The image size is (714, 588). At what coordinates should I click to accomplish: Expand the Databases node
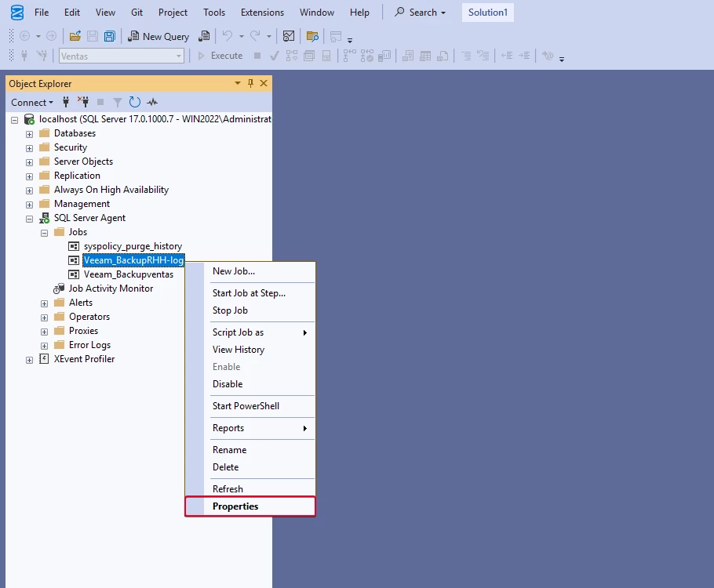tap(29, 134)
